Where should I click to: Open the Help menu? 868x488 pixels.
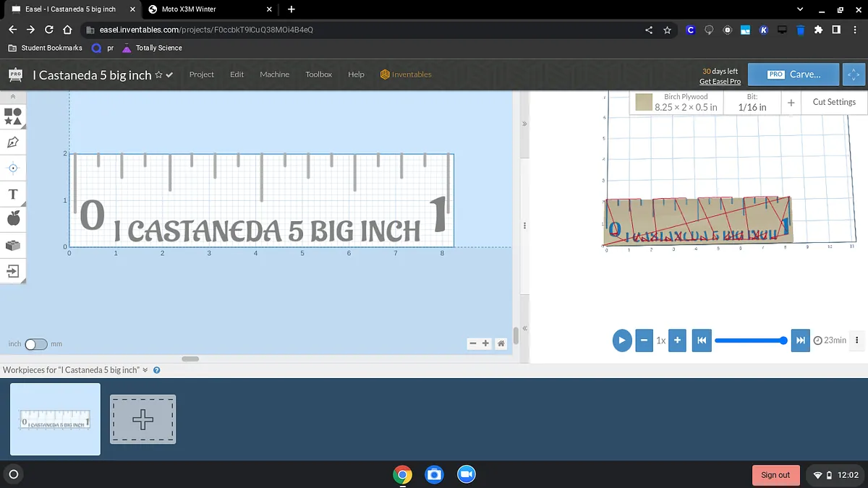coord(356,74)
